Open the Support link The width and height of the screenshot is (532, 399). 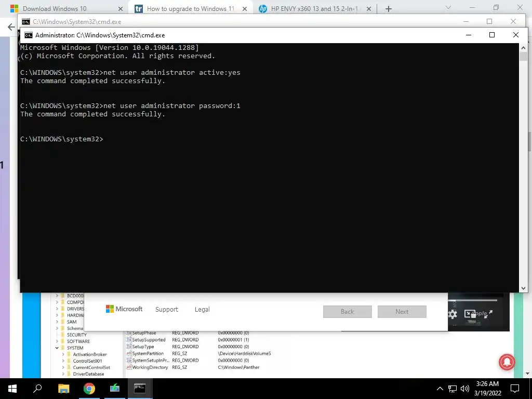[x=167, y=310]
